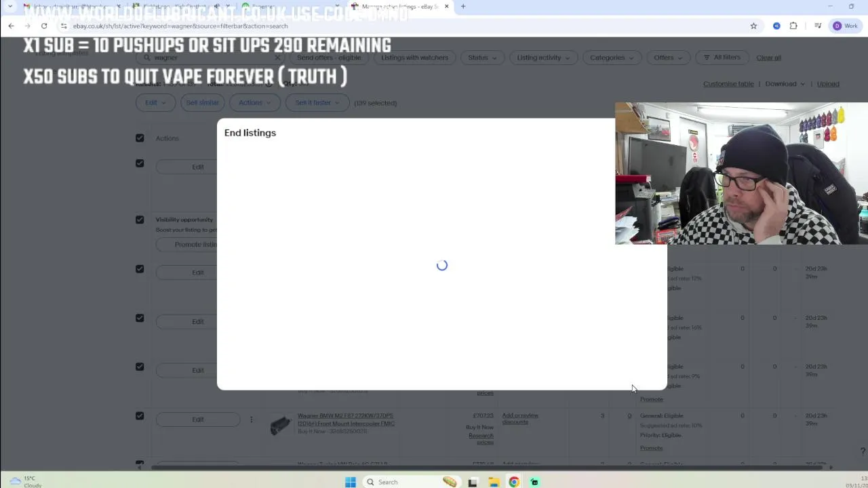Click Promote link in BMW M2 row

coord(651,448)
